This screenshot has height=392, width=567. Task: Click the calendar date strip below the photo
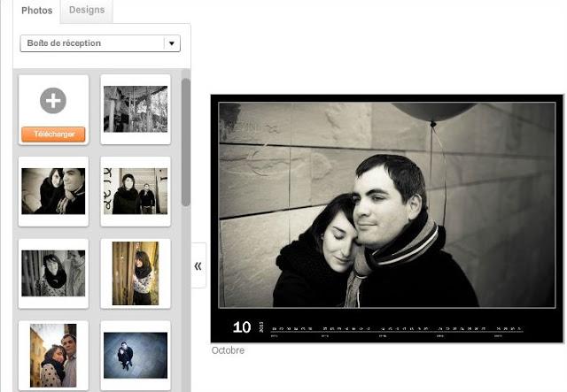pyautogui.click(x=396, y=330)
